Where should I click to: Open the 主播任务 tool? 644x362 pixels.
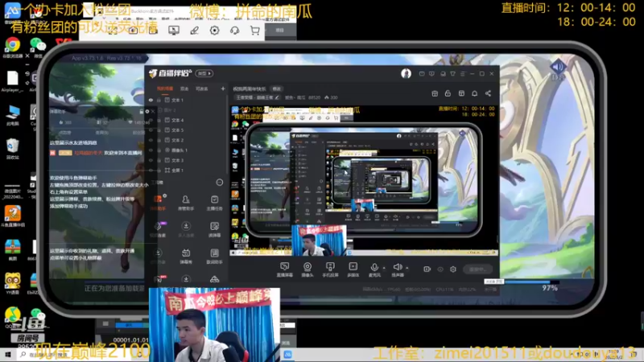click(214, 203)
